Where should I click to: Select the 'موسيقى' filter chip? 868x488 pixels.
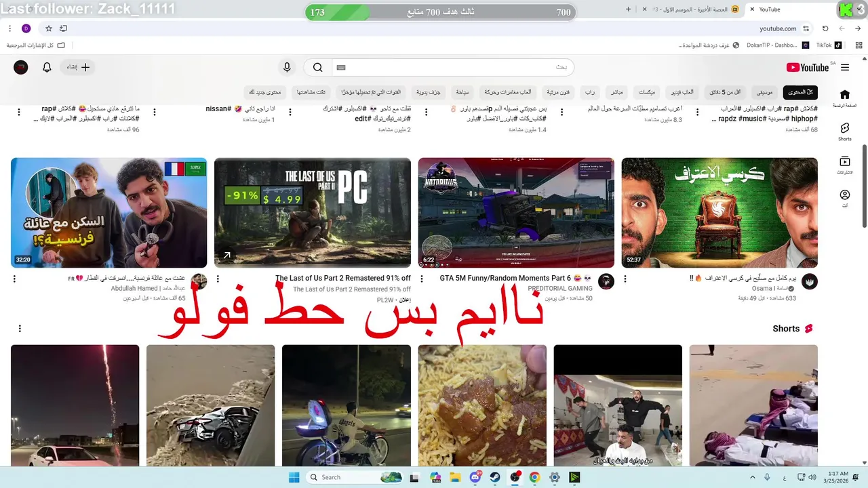(765, 91)
